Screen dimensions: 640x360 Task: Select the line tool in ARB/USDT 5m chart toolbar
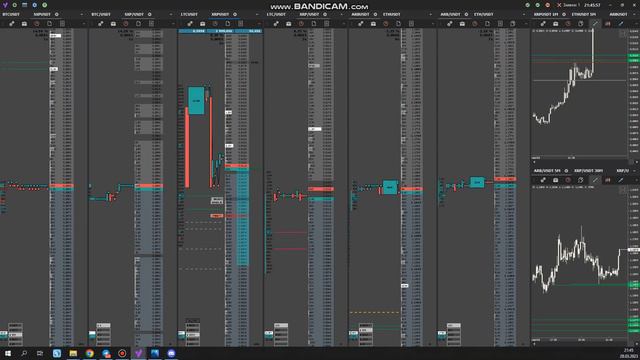[595, 180]
